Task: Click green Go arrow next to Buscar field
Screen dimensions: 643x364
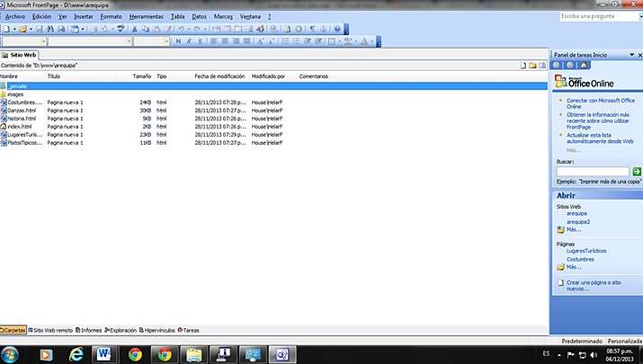Action: tap(637, 172)
